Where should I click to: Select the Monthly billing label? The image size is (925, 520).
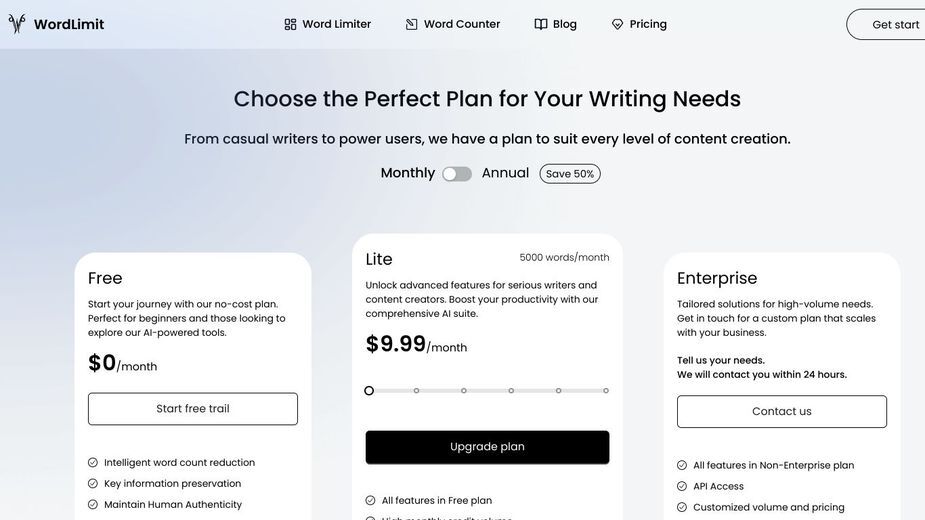tap(408, 173)
